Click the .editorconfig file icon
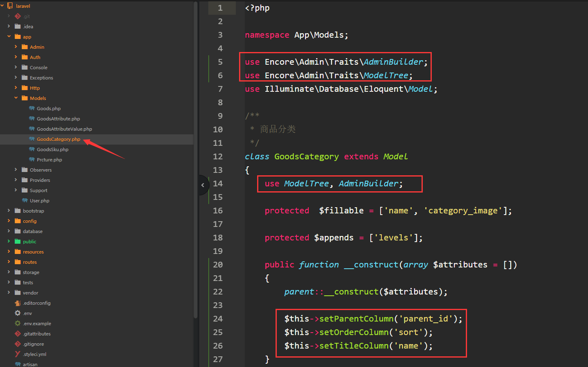This screenshot has height=367, width=588. (x=18, y=303)
